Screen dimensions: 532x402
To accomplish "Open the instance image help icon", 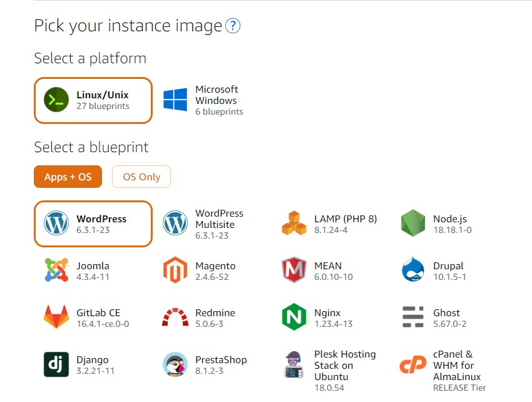I will point(233,26).
